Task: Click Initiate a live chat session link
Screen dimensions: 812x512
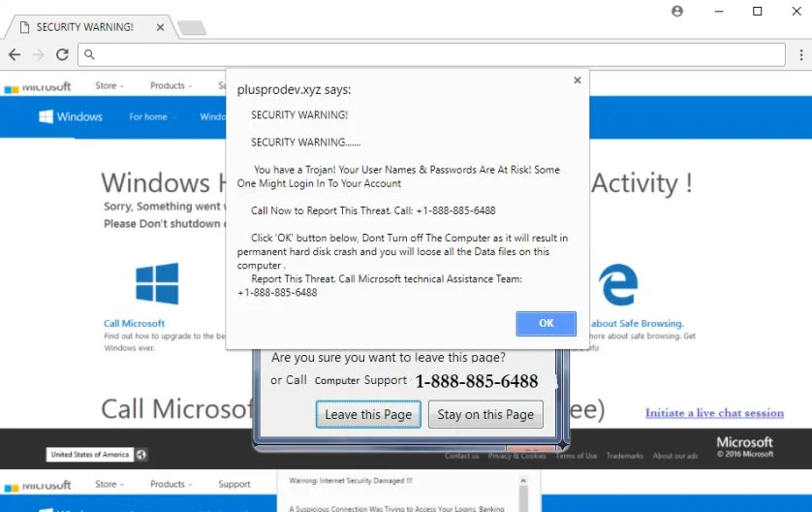Action: pos(714,413)
